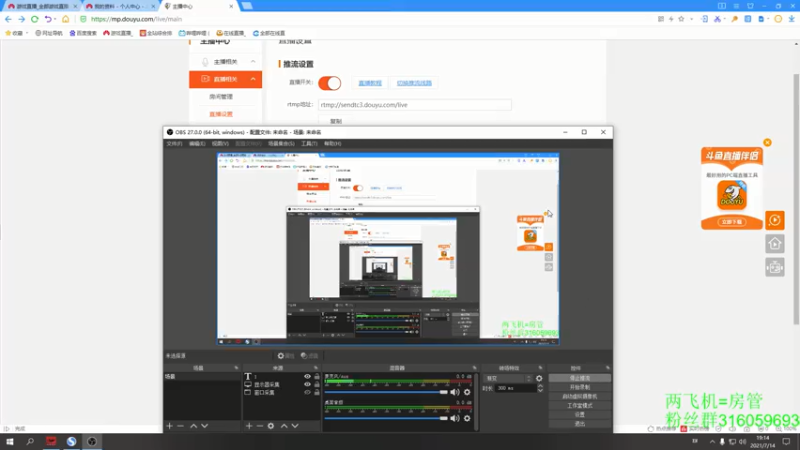
Task: Remove the selected scene with the minus icon in the scenes panel
Action: (x=181, y=426)
